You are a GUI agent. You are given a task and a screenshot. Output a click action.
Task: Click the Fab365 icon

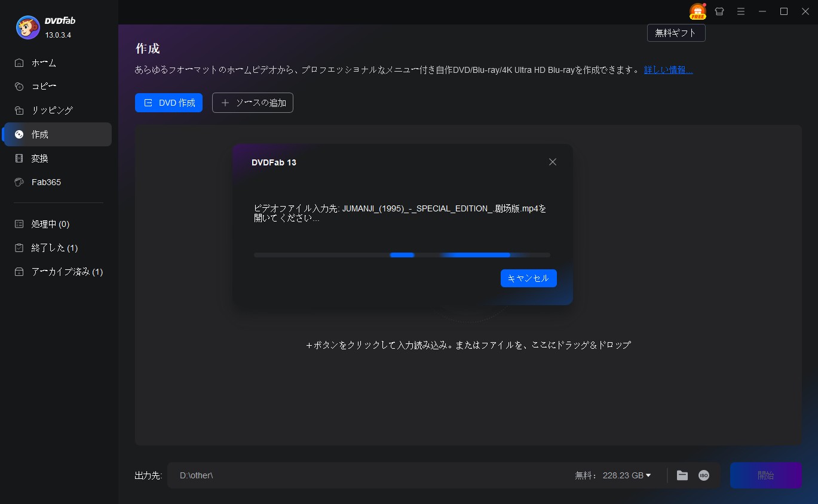pos(19,182)
